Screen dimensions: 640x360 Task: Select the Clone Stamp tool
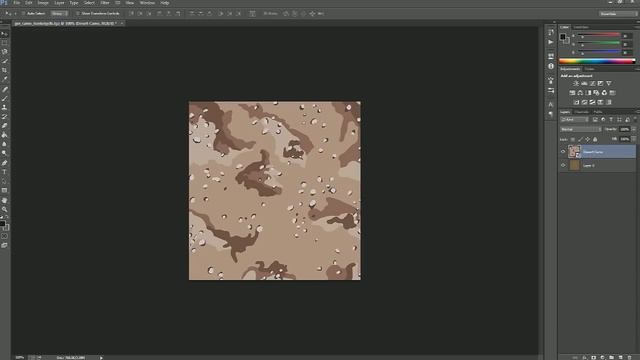(4, 107)
